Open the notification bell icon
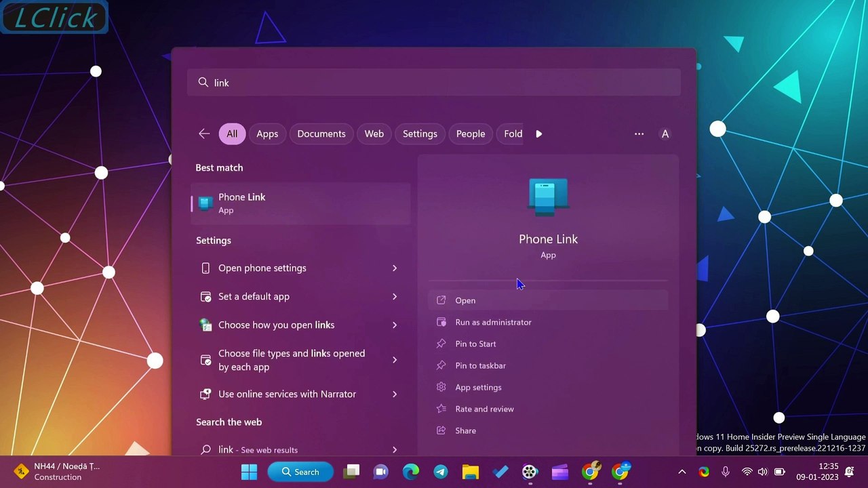868x488 pixels. 850,472
